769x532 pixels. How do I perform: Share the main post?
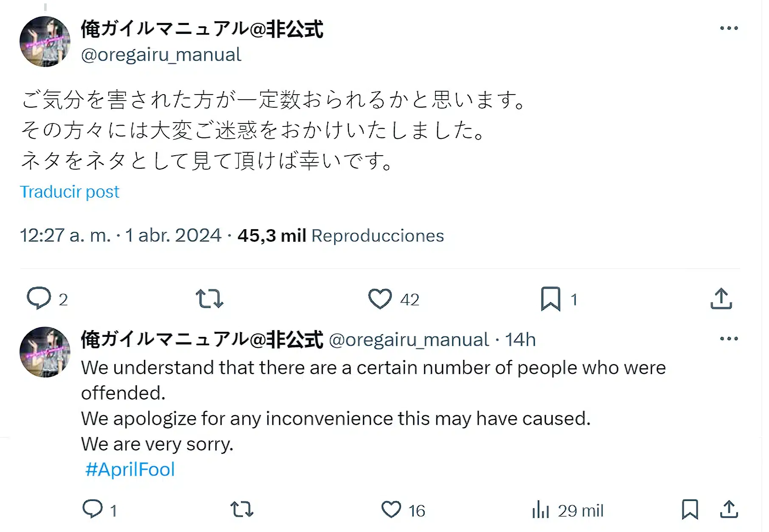coord(721,299)
